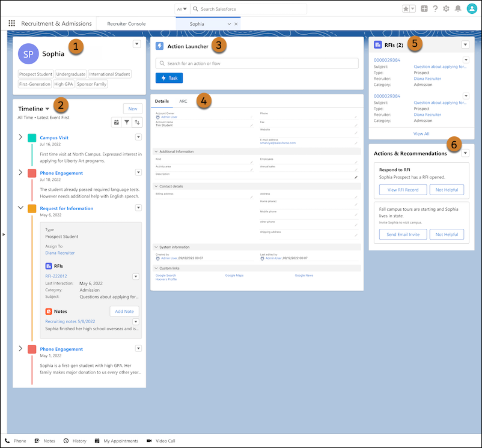This screenshot has width=482, height=448.
Task: Open the Timeline date range calendar icon
Action: tap(116, 122)
